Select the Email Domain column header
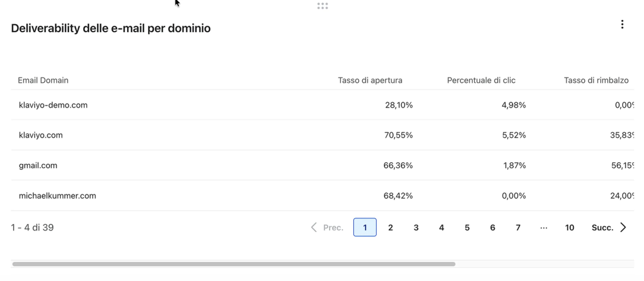Screen dimensions: 644x281 tap(43, 80)
